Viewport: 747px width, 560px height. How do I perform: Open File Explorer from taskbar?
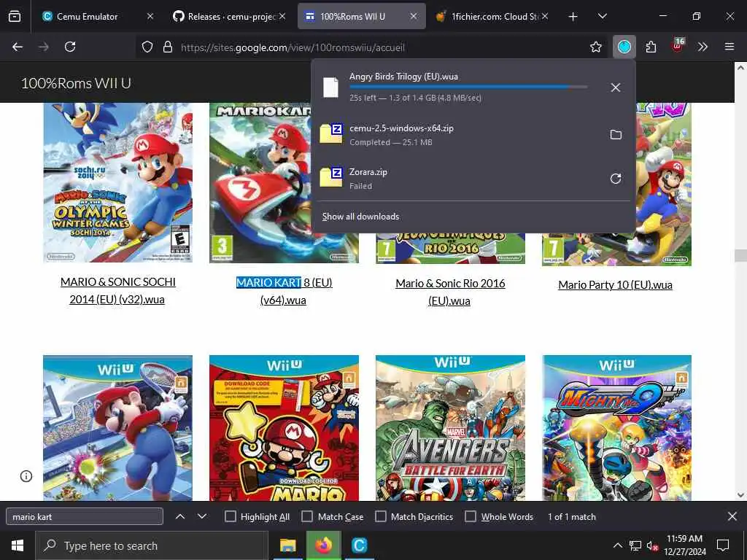tap(287, 545)
